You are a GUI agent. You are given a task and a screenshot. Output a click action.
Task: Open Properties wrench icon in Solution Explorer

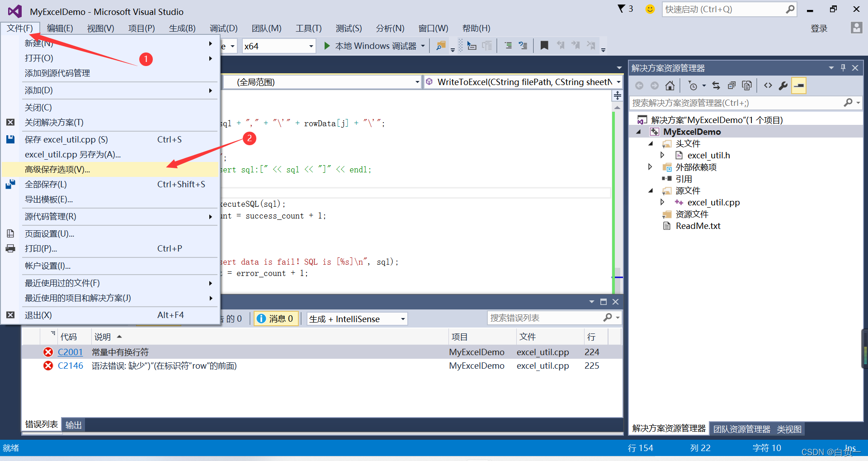(783, 86)
